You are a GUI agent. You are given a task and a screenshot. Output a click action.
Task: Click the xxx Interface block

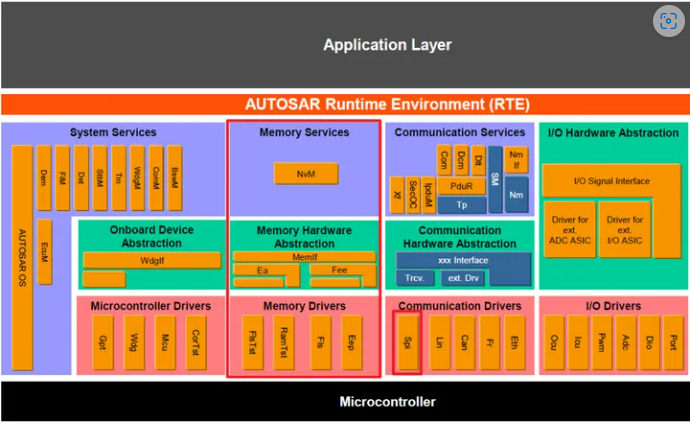point(463,261)
